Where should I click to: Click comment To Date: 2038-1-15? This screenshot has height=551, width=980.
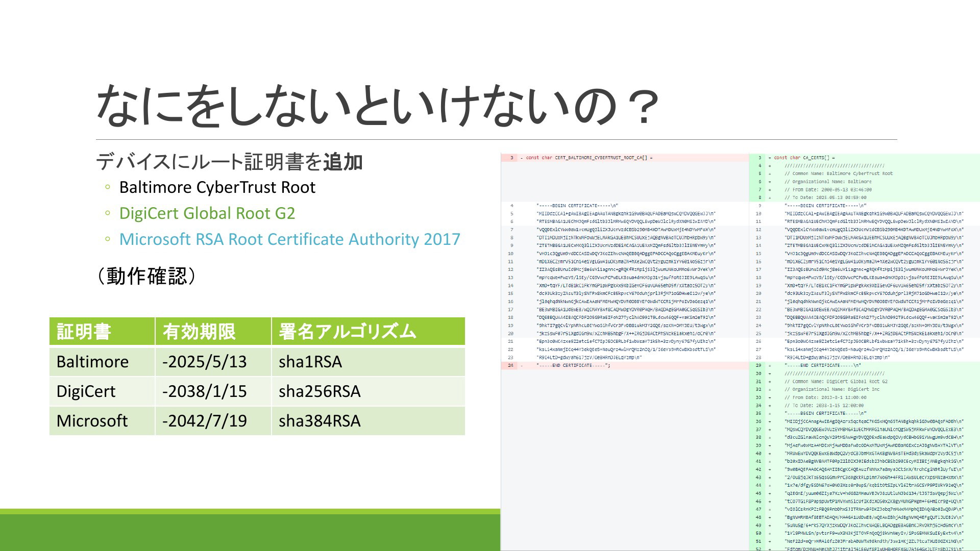tap(824, 406)
